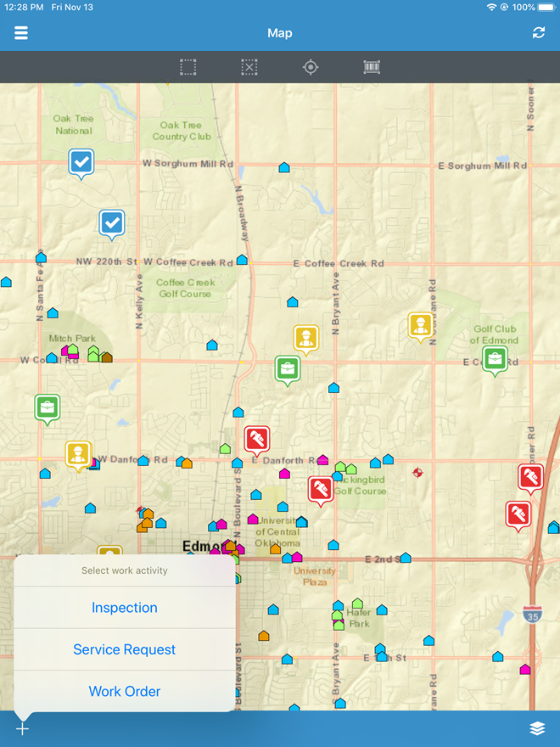This screenshot has width=560, height=747.
Task: Center map on current location
Action: (311, 67)
